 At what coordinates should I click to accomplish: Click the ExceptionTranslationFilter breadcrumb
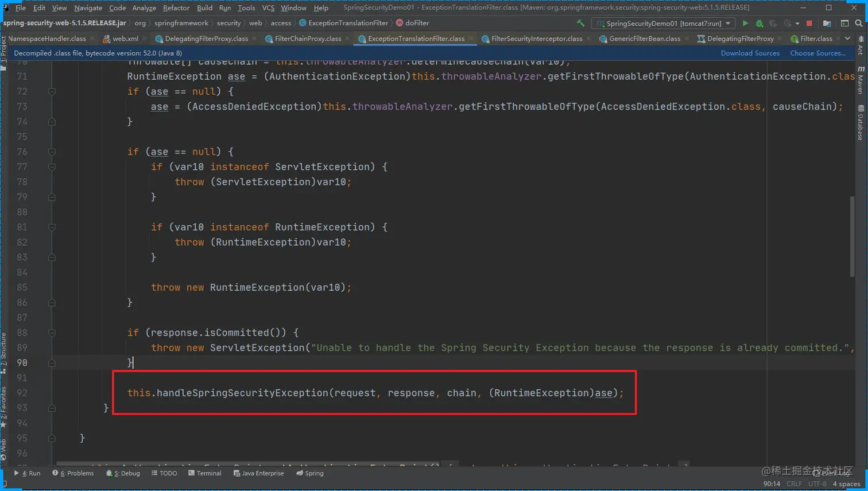click(343, 23)
